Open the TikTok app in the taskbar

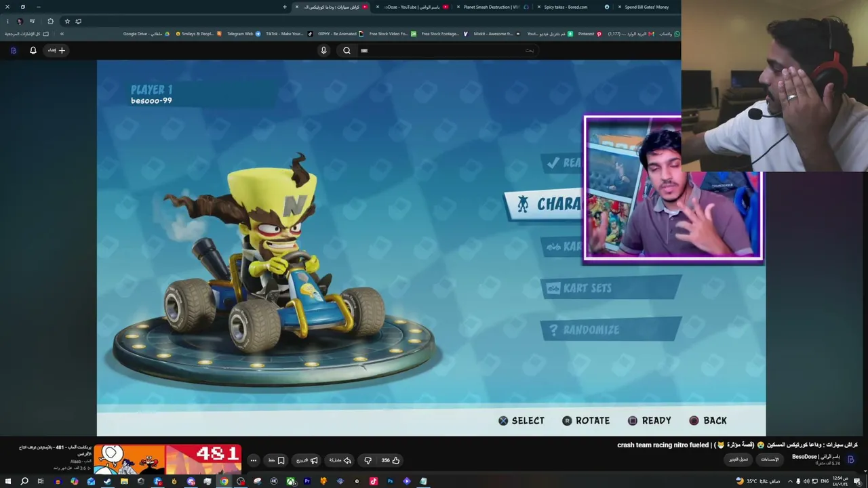click(x=374, y=481)
